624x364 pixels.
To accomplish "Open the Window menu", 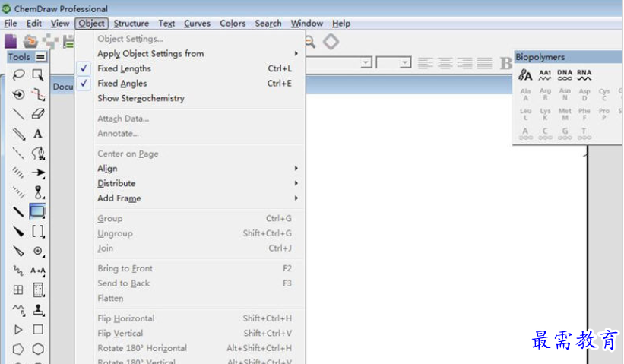I will point(306,24).
